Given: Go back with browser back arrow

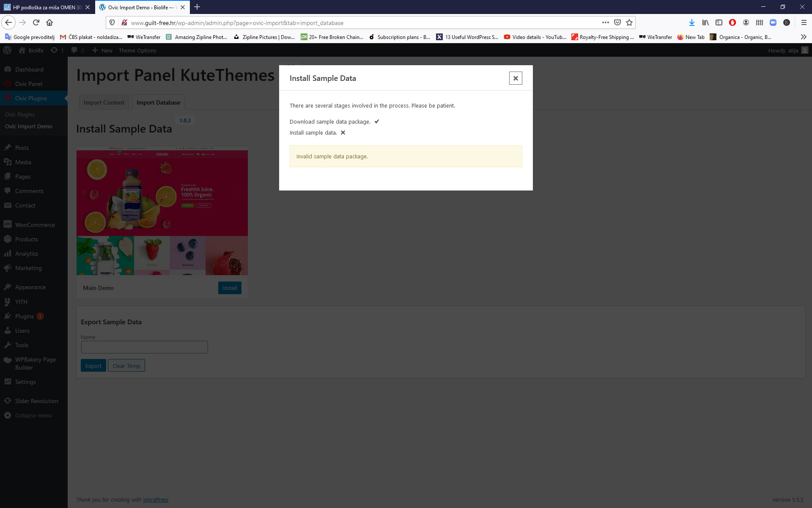Looking at the screenshot, I should [x=8, y=22].
